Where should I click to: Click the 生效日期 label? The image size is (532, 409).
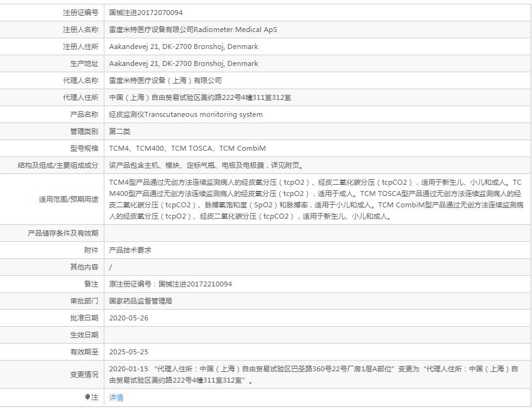pos(84,335)
